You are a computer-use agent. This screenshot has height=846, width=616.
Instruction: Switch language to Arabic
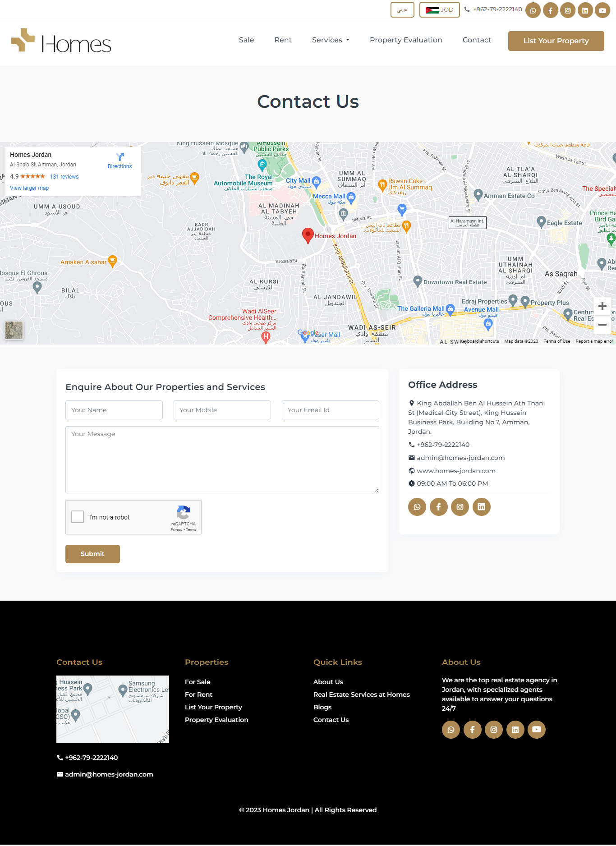[402, 10]
